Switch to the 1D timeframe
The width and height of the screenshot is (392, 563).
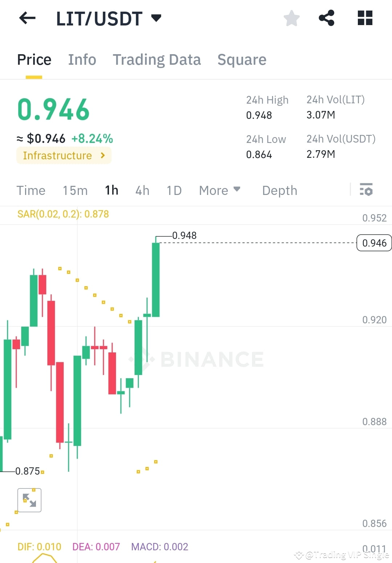[174, 190]
